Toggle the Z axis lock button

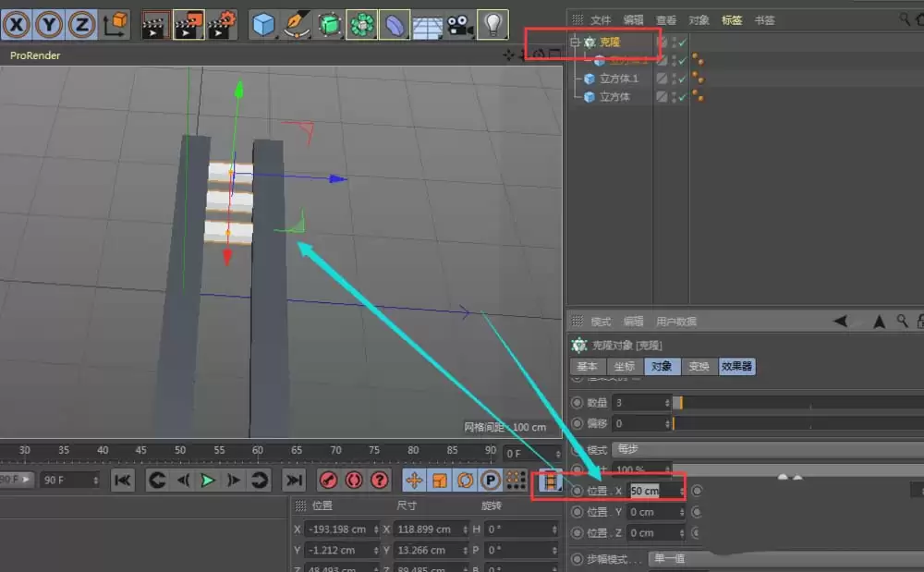click(80, 24)
